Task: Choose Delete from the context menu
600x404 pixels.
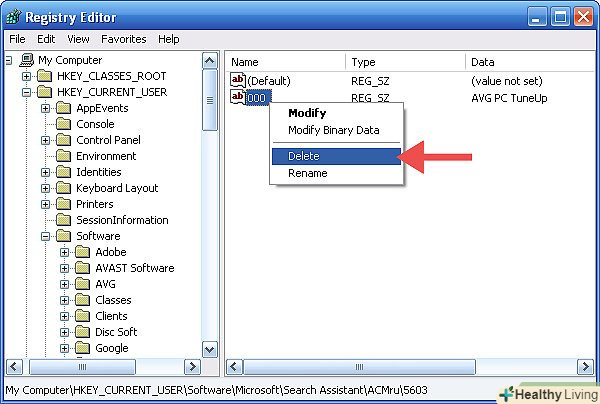Action: coord(336,156)
